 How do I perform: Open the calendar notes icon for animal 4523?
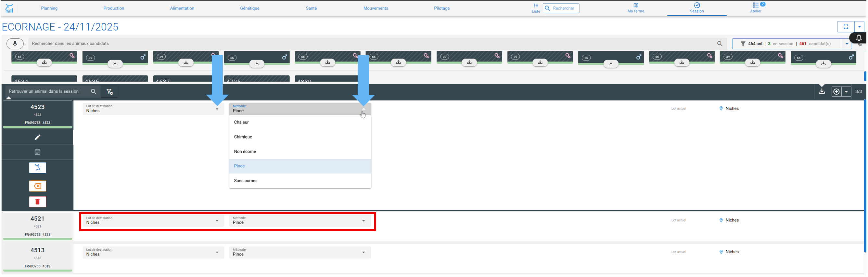37,152
